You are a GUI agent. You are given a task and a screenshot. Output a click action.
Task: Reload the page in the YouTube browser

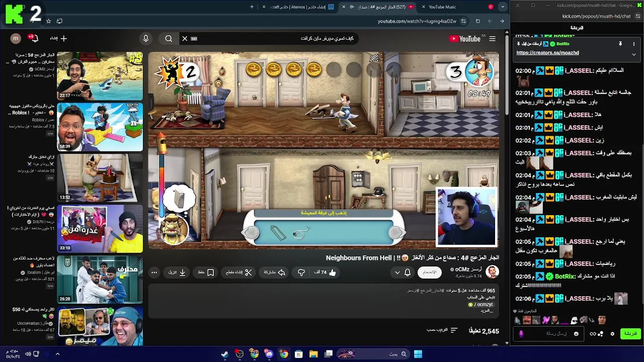click(x=477, y=21)
